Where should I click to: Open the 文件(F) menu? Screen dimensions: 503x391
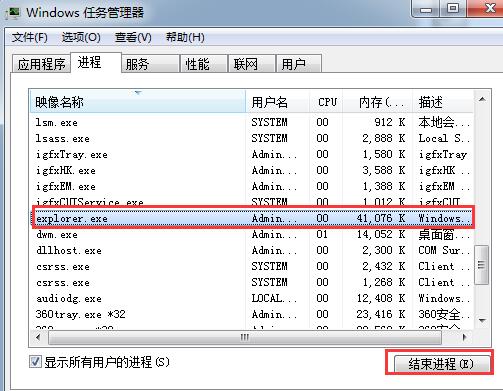point(29,37)
